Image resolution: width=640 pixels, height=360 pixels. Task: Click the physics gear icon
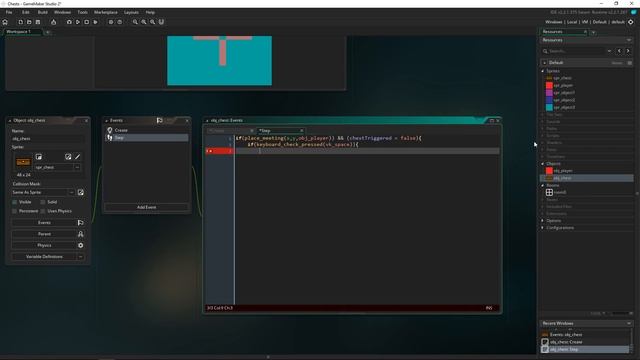coord(80,245)
